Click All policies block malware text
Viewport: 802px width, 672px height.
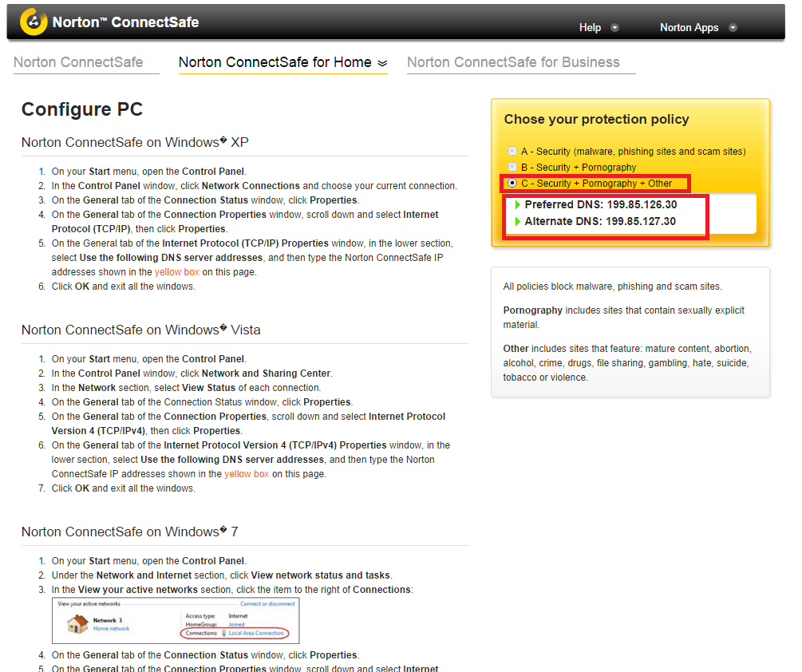point(612,287)
